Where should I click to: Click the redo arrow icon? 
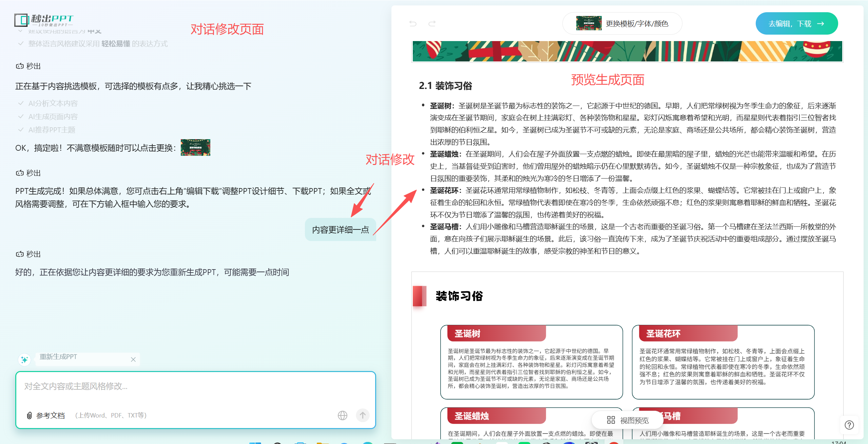pos(432,23)
